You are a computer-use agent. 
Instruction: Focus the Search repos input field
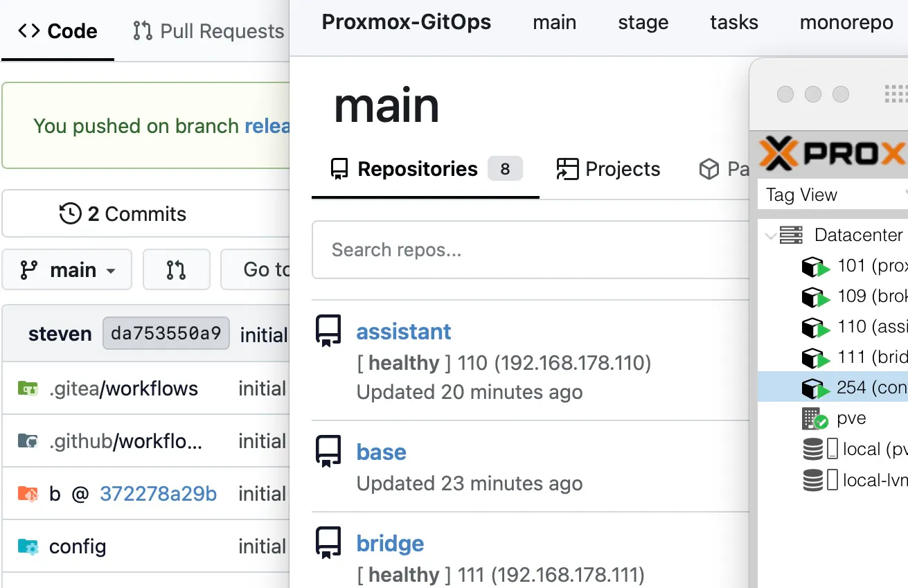[531, 250]
